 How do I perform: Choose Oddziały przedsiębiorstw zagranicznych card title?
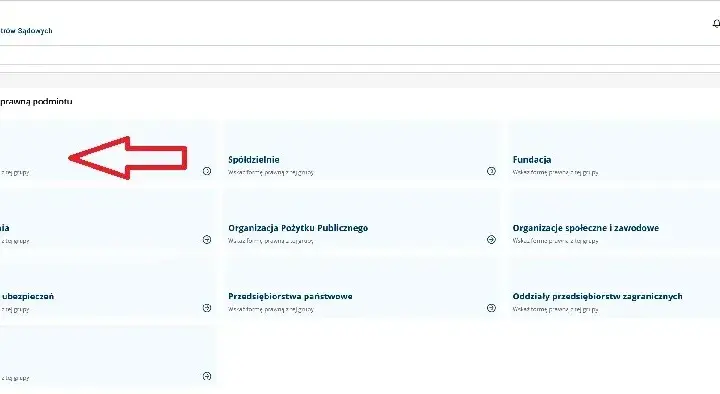(597, 296)
